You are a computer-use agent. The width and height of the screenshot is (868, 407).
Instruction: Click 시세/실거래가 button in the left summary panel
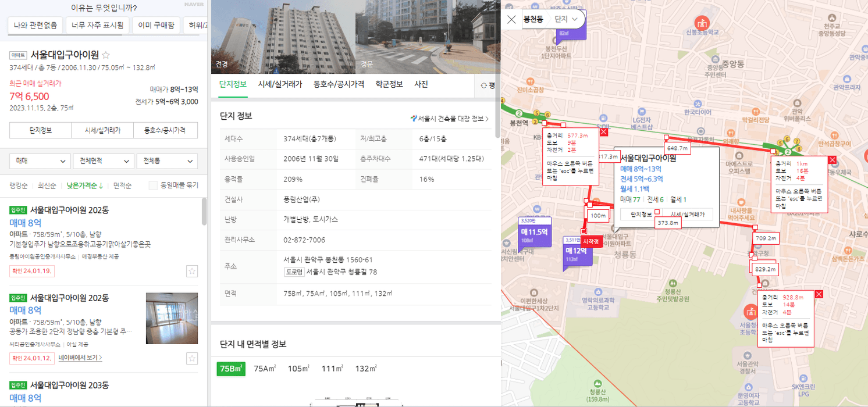tap(102, 130)
